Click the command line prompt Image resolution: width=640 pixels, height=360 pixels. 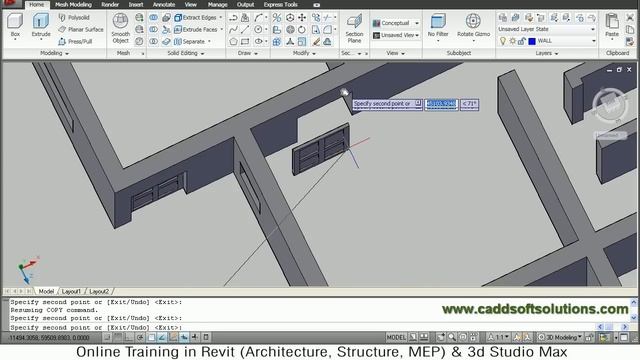pyautogui.click(x=96, y=327)
